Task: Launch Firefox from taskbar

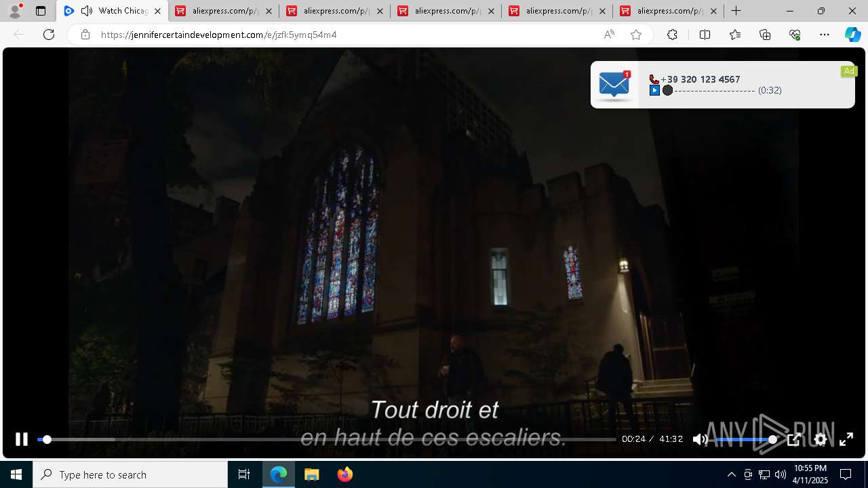Action: click(x=344, y=474)
